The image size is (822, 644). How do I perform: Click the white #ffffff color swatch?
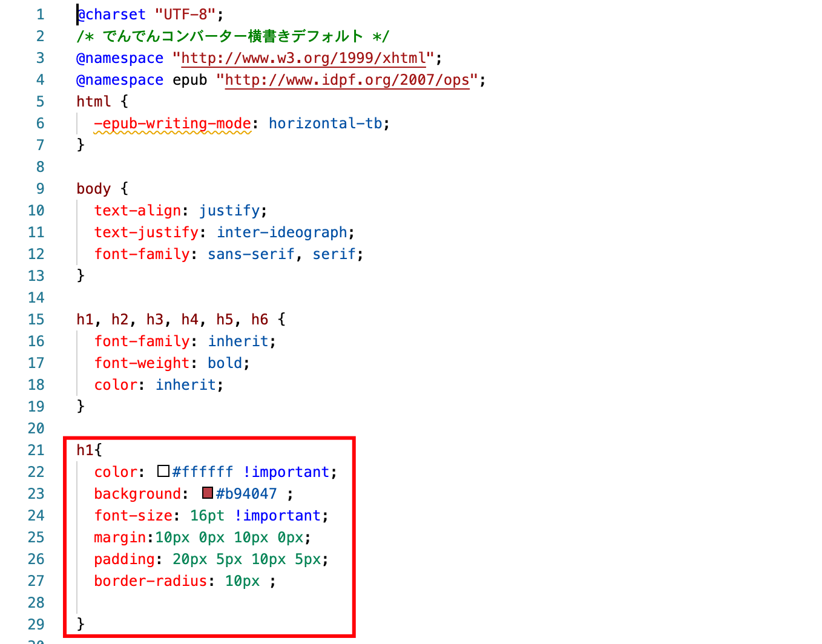point(163,471)
